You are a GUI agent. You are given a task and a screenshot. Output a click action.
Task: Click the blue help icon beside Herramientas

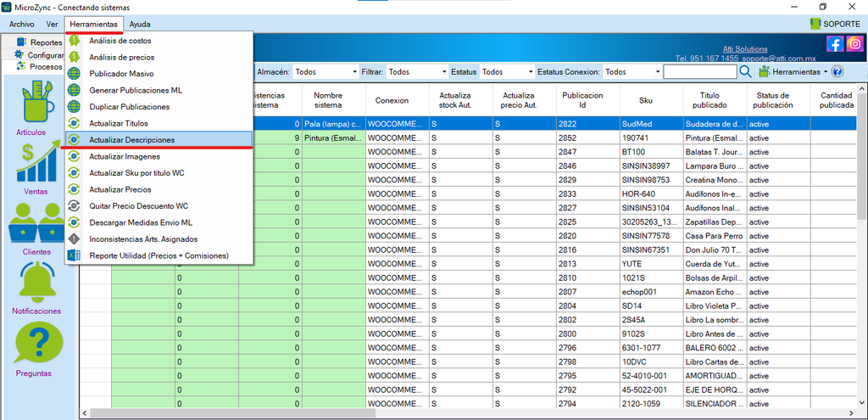click(x=837, y=71)
